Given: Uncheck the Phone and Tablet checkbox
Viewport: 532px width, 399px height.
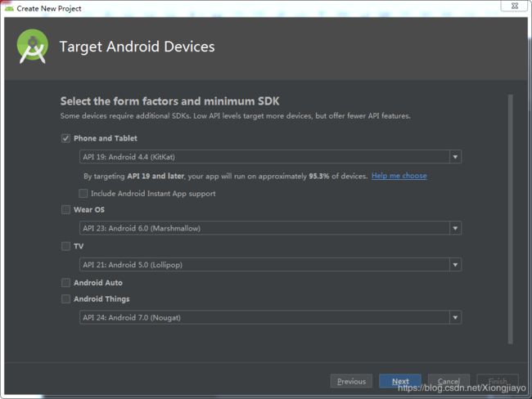Looking at the screenshot, I should coord(65,138).
